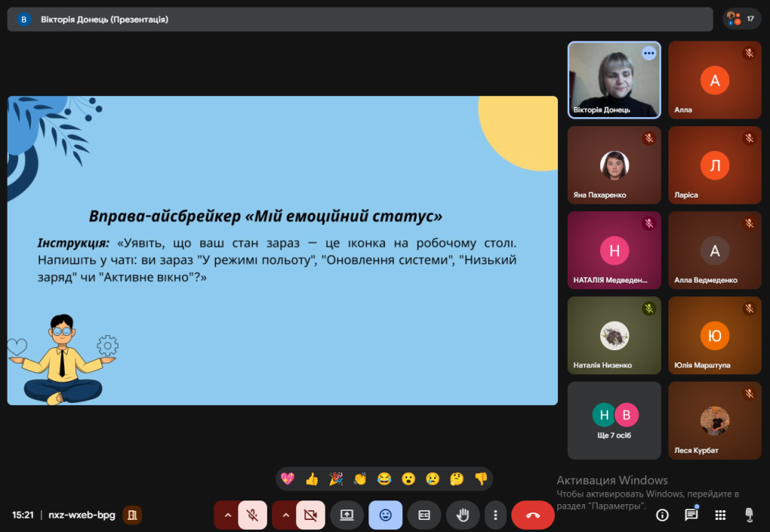This screenshot has height=532, width=770.
Task: Leave the call with red button
Action: coord(532,515)
